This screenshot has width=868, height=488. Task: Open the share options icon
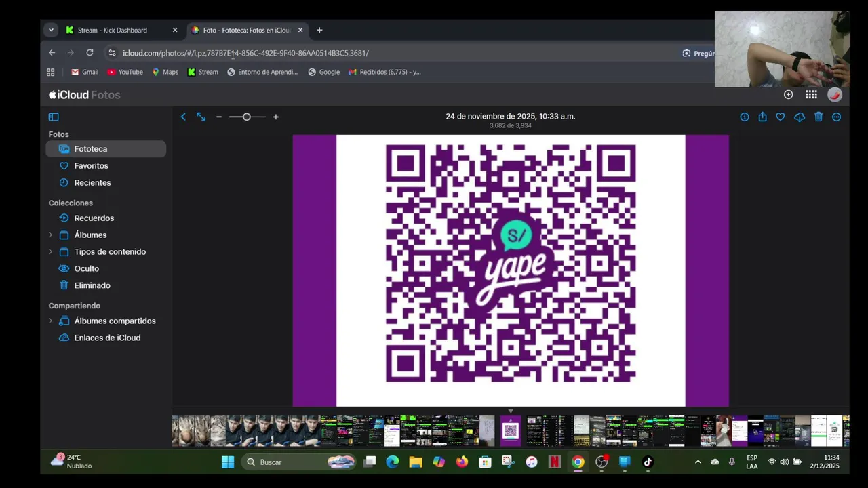click(762, 117)
